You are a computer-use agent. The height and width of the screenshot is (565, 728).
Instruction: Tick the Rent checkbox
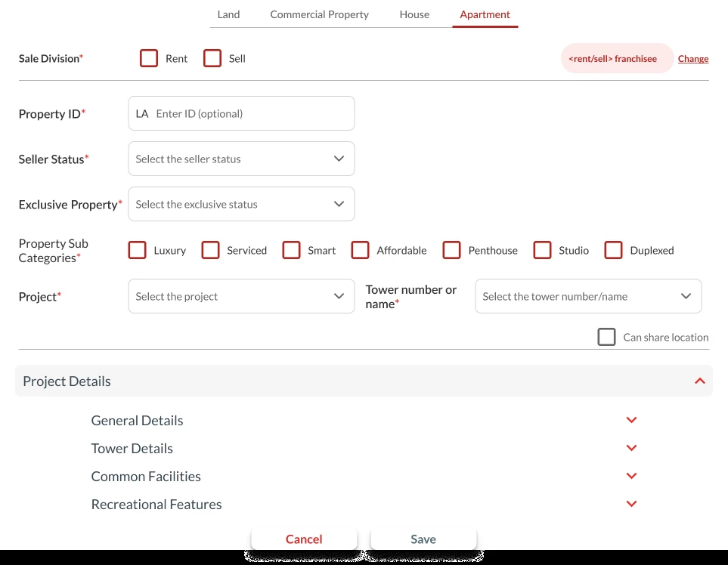[149, 58]
